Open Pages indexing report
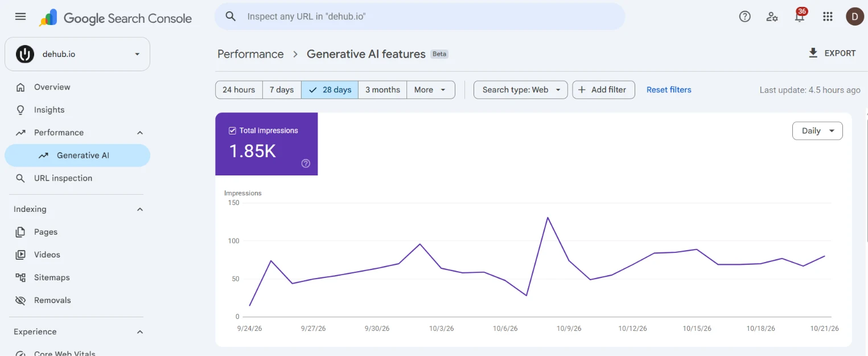This screenshot has height=356, width=868. [77, 232]
